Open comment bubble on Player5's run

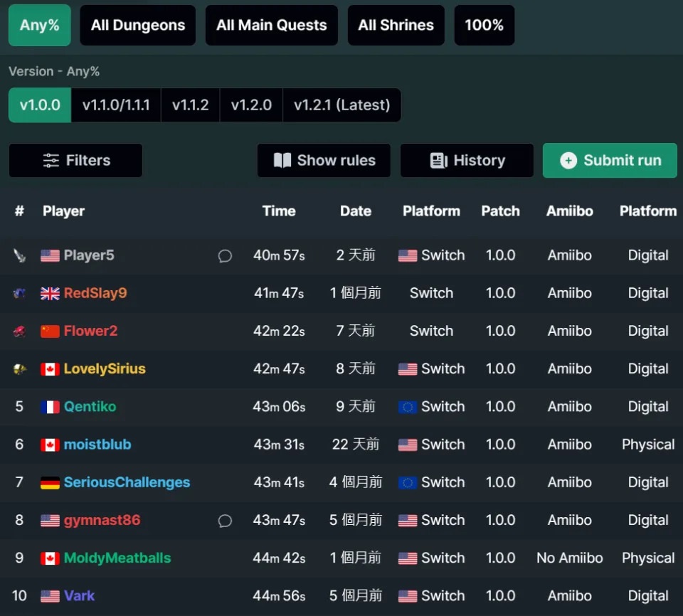(x=225, y=256)
